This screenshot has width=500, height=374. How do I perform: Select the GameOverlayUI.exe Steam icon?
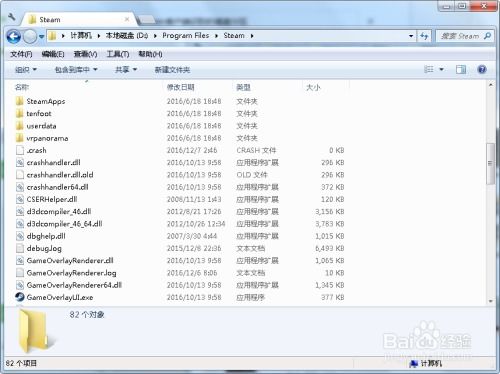click(x=20, y=297)
